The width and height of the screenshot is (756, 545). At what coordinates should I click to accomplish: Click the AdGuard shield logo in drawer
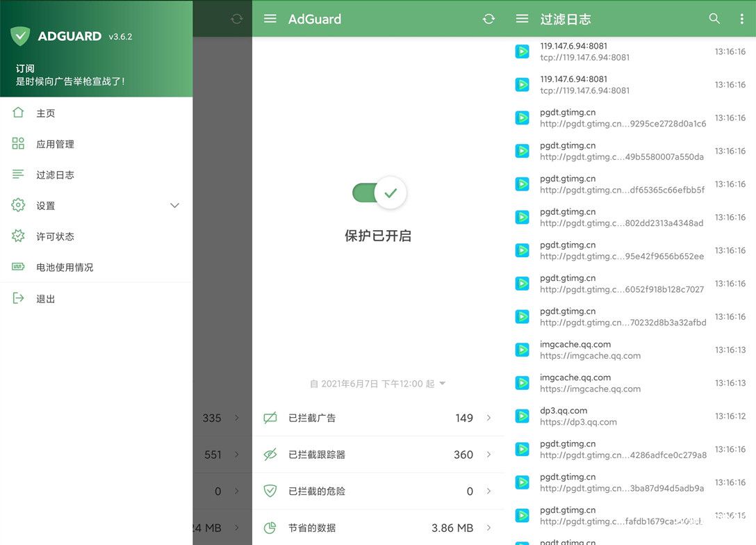20,36
